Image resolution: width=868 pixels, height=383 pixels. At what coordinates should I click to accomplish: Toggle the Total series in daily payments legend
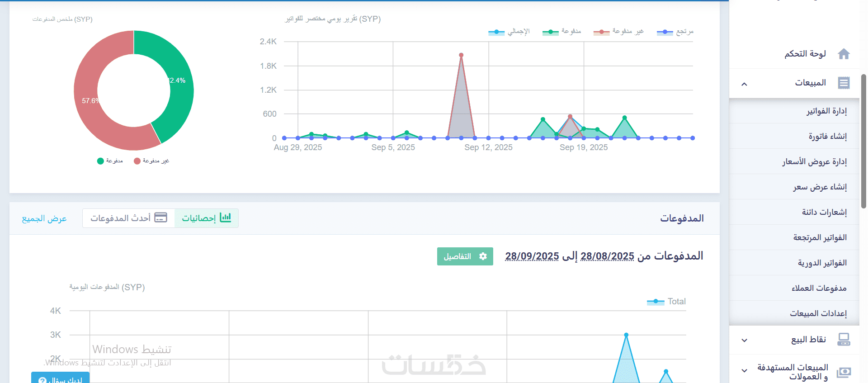[x=666, y=302]
